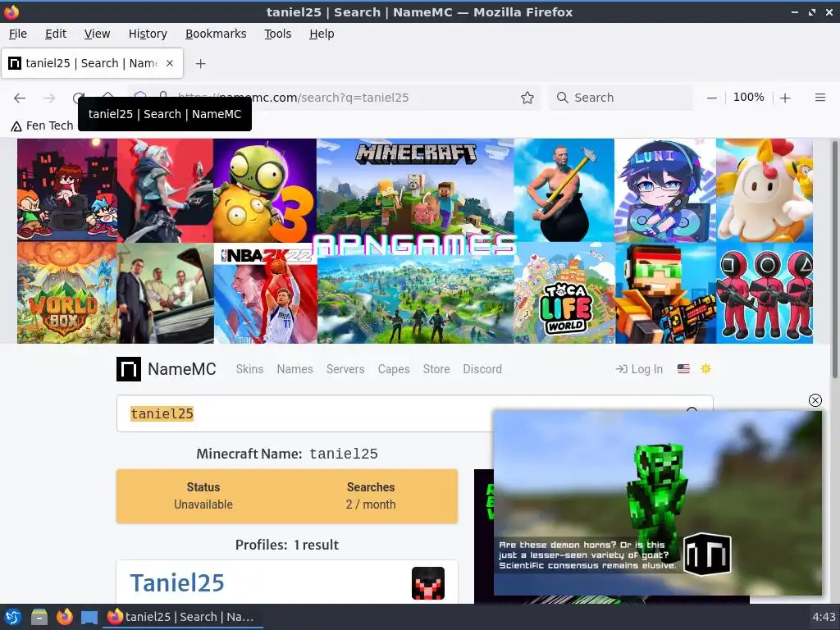Zoom in with the plus button

[x=785, y=98]
